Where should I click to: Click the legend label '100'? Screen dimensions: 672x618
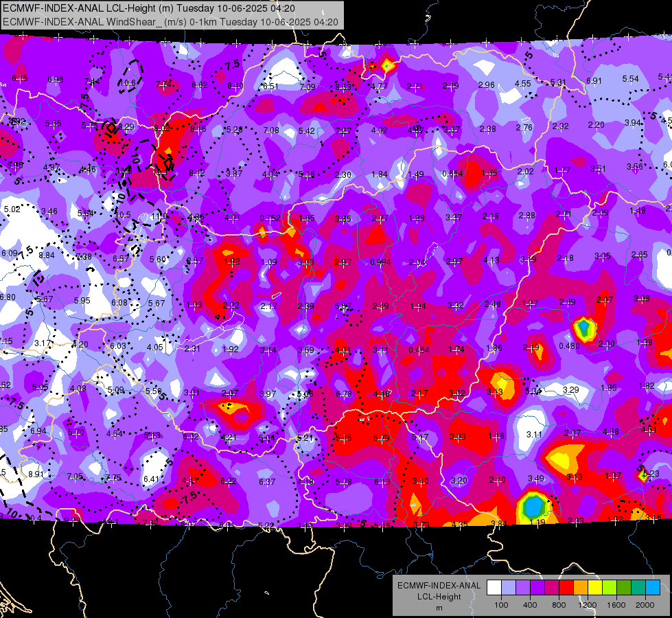tap(501, 605)
